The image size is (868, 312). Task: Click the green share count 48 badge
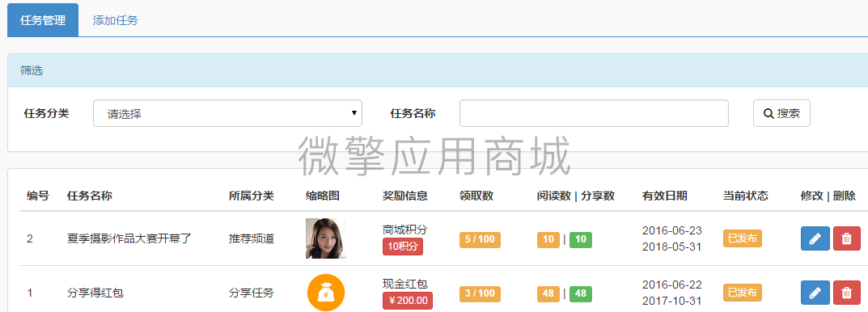pyautogui.click(x=581, y=293)
